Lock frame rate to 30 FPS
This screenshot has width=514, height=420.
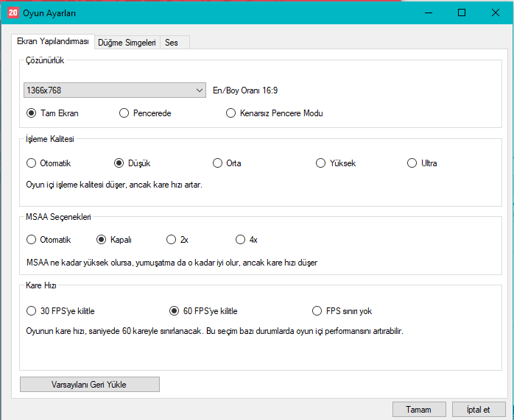pos(60,311)
